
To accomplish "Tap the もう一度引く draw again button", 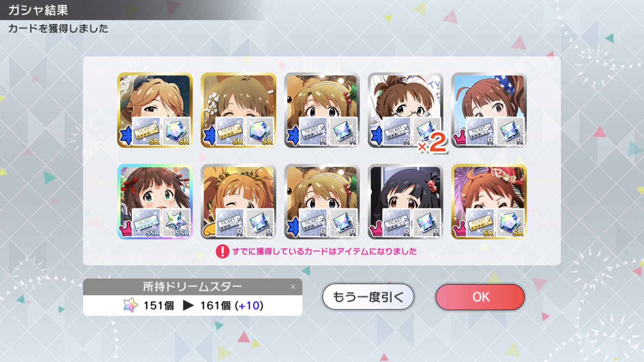I will pos(368,297).
